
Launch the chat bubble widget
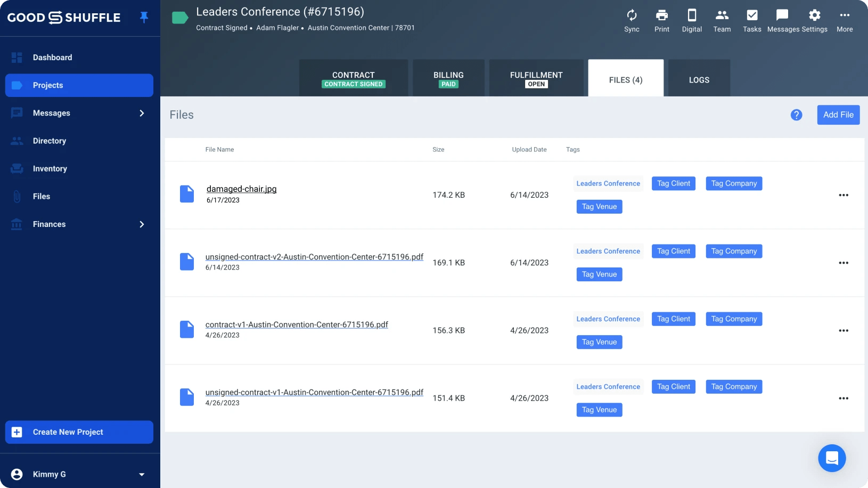tap(832, 458)
